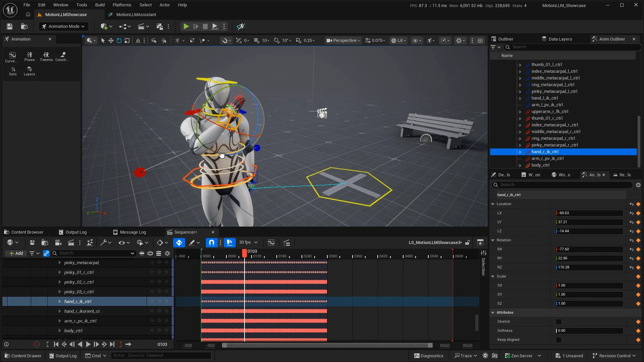Open the Curves tool in Animation panel
This screenshot has height=362, width=644.
coord(12,57)
